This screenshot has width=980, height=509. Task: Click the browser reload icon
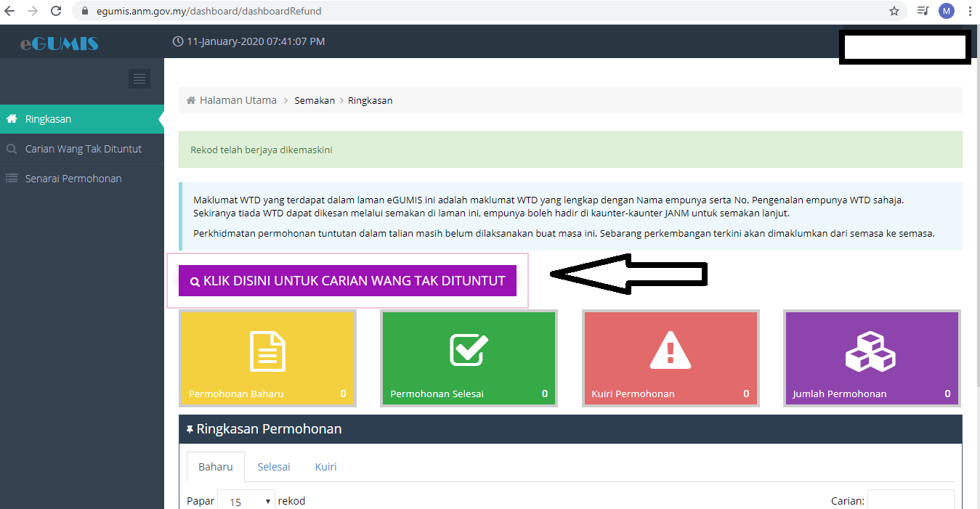[x=56, y=11]
